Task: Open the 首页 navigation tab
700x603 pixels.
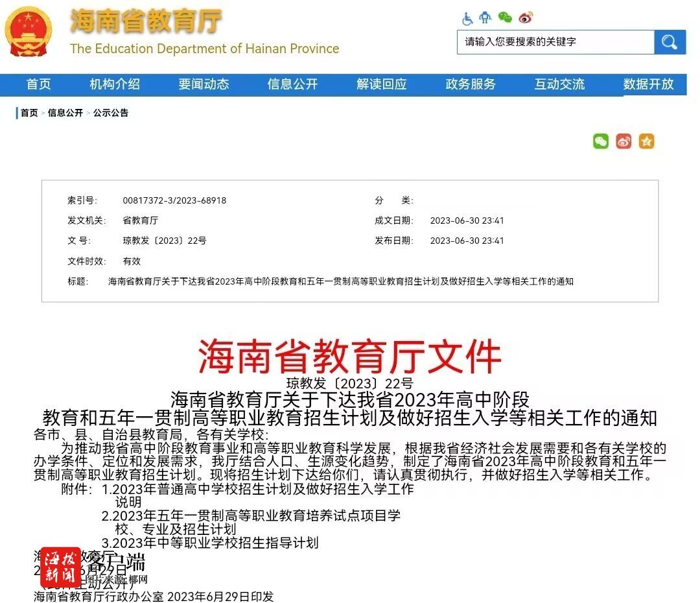Action: pos(38,84)
